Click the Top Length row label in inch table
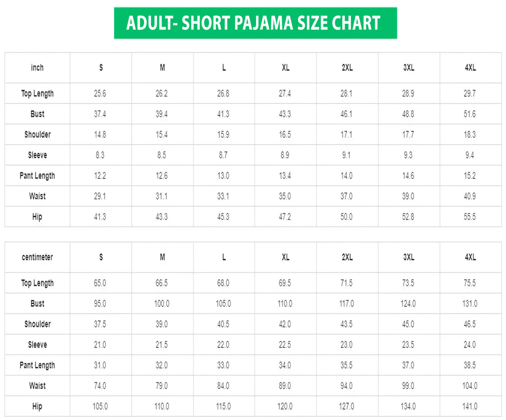The width and height of the screenshot is (506, 420). coord(37,94)
